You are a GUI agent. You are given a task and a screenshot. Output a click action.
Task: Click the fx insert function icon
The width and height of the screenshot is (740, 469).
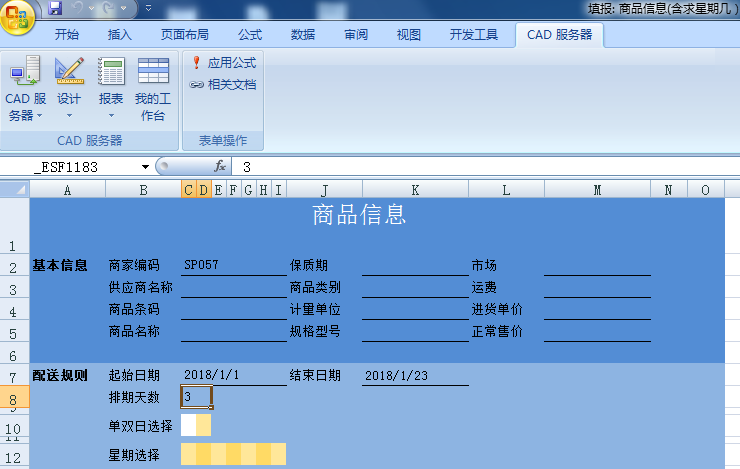point(220,166)
